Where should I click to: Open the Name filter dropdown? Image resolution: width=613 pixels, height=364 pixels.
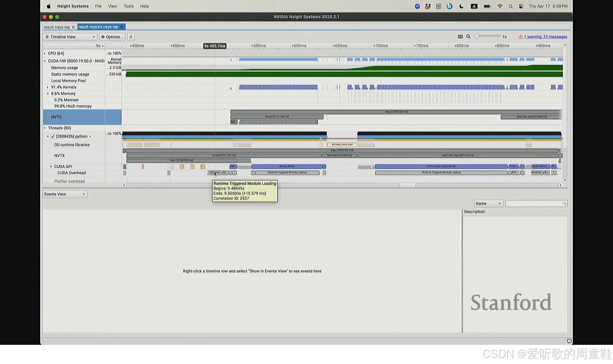pyautogui.click(x=488, y=204)
